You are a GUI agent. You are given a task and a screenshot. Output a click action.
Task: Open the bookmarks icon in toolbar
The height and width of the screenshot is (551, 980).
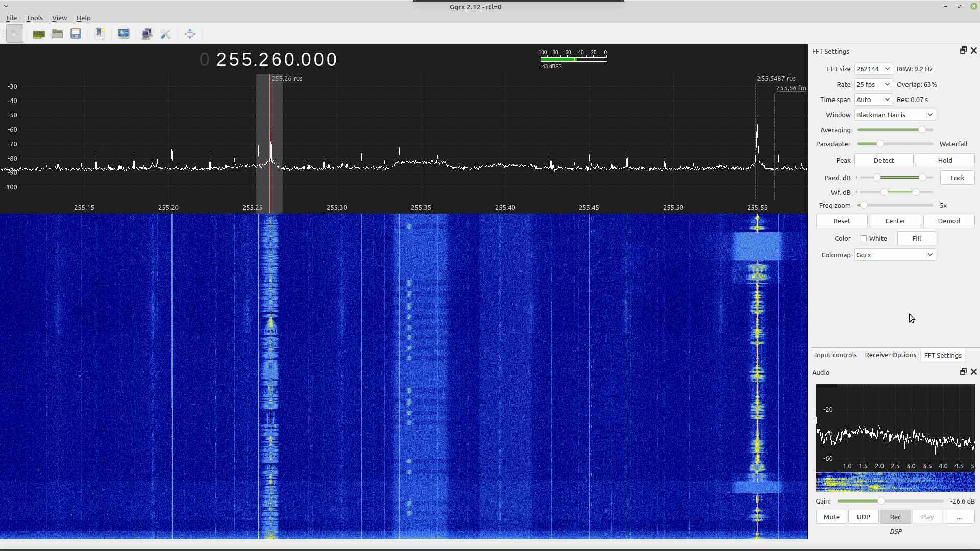100,34
